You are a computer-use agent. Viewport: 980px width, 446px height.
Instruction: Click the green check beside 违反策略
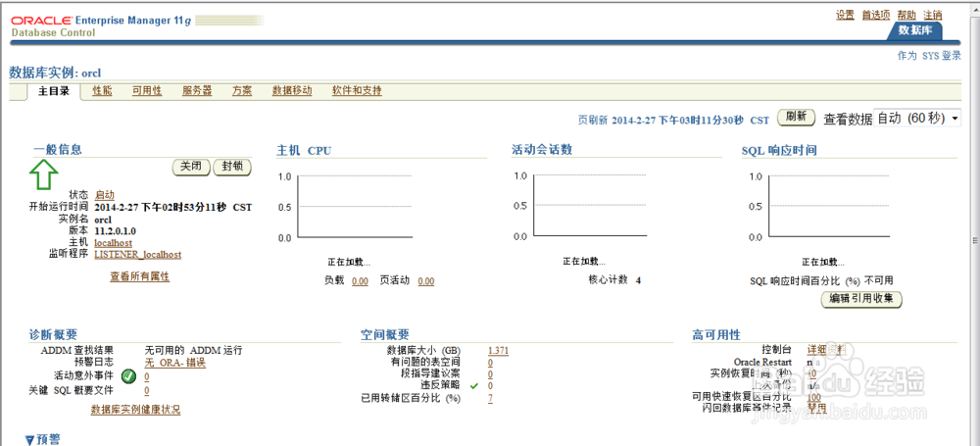click(x=473, y=386)
